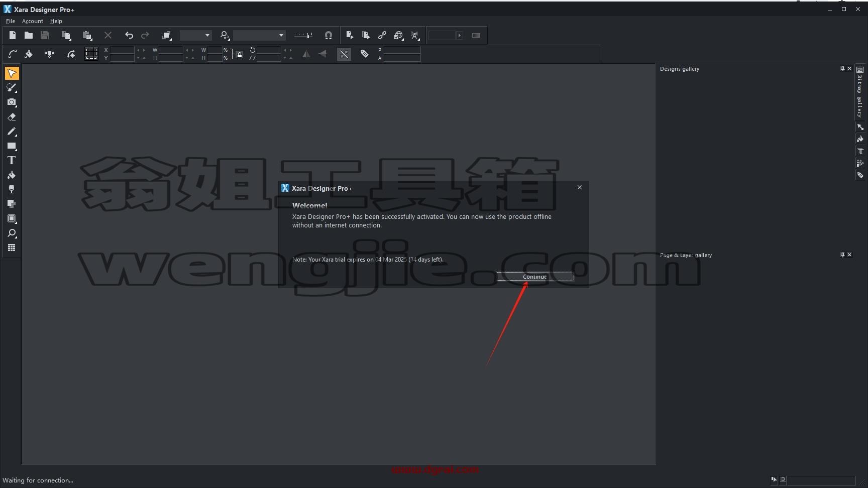
Task: Open the Bitmap gallery side tab
Action: (x=860, y=92)
